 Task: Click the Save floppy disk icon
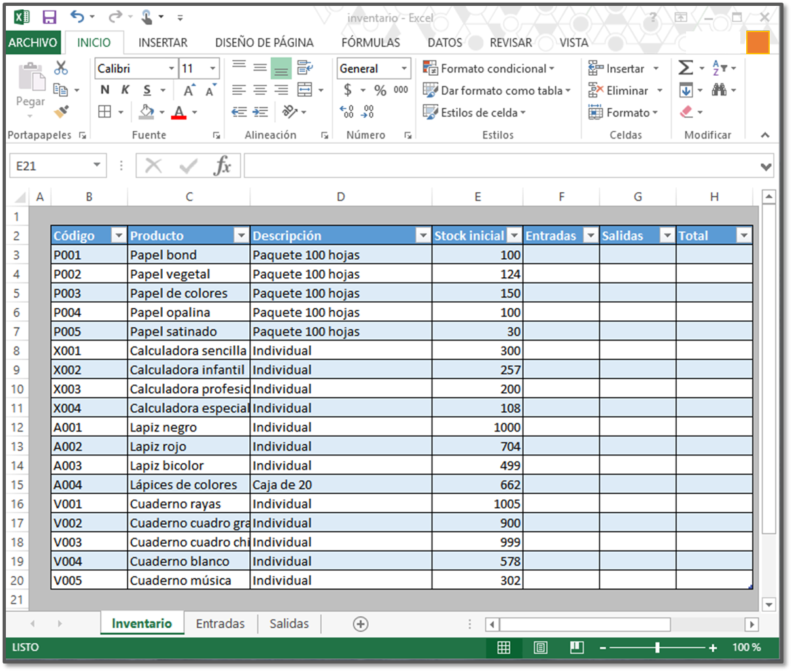coord(49,18)
